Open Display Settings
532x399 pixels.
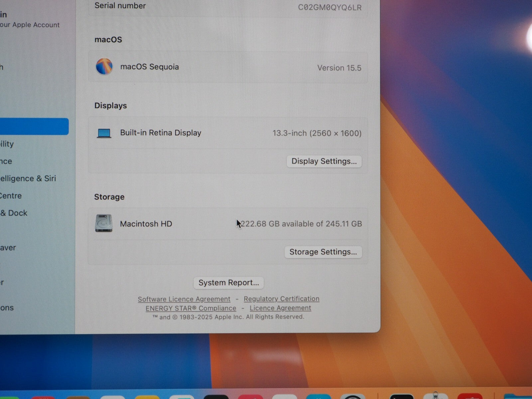[324, 161]
